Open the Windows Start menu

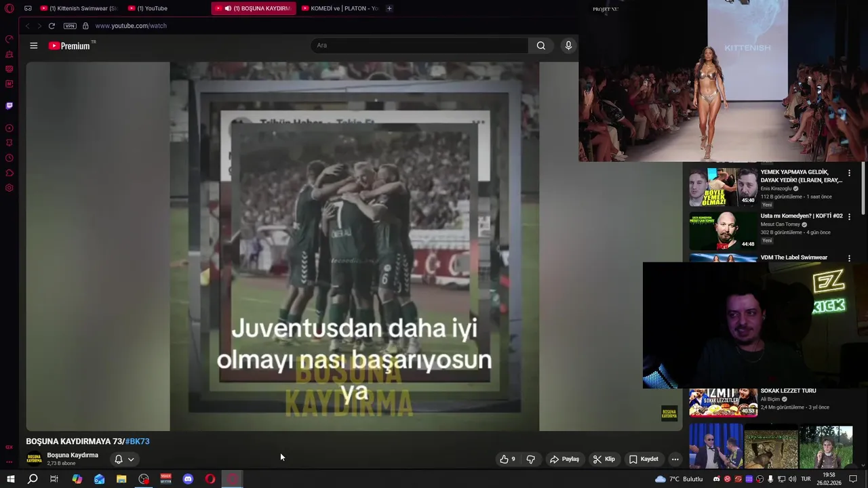click(x=11, y=479)
